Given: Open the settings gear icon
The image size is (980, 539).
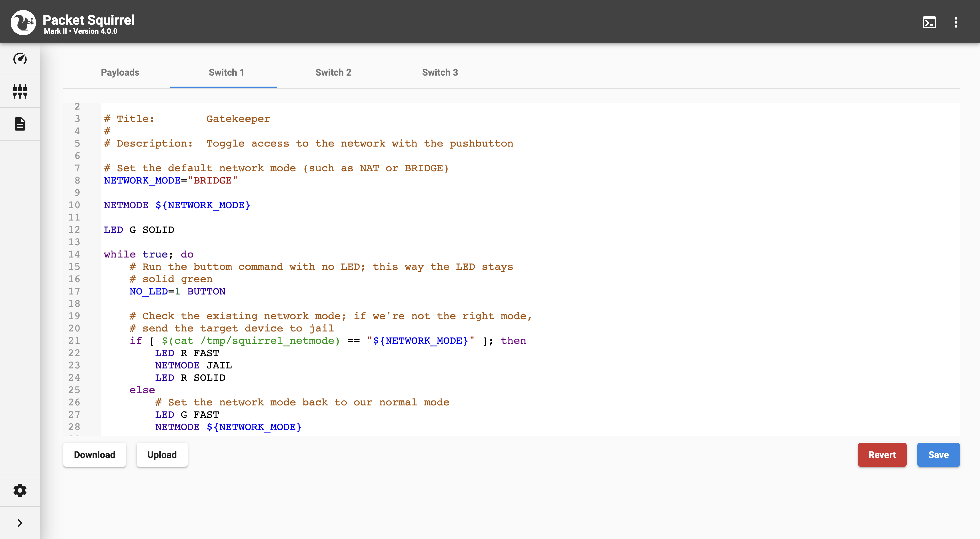Looking at the screenshot, I should tap(20, 490).
